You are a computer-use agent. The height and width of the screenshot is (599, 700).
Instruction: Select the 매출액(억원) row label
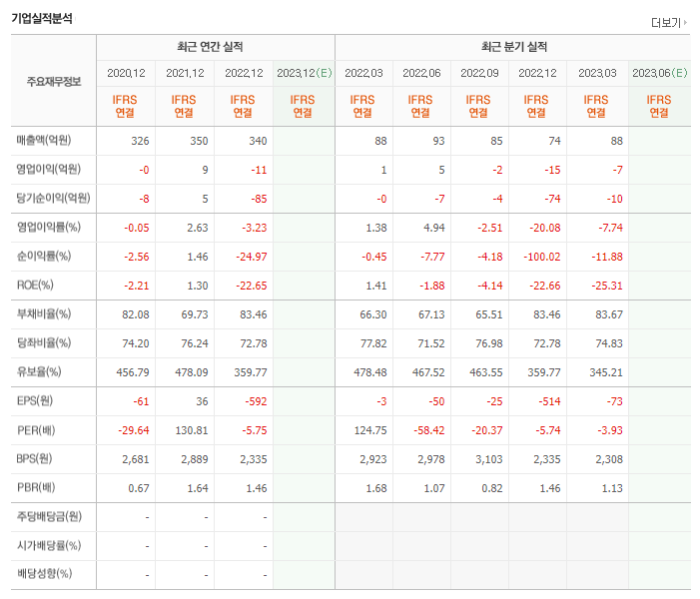44,140
